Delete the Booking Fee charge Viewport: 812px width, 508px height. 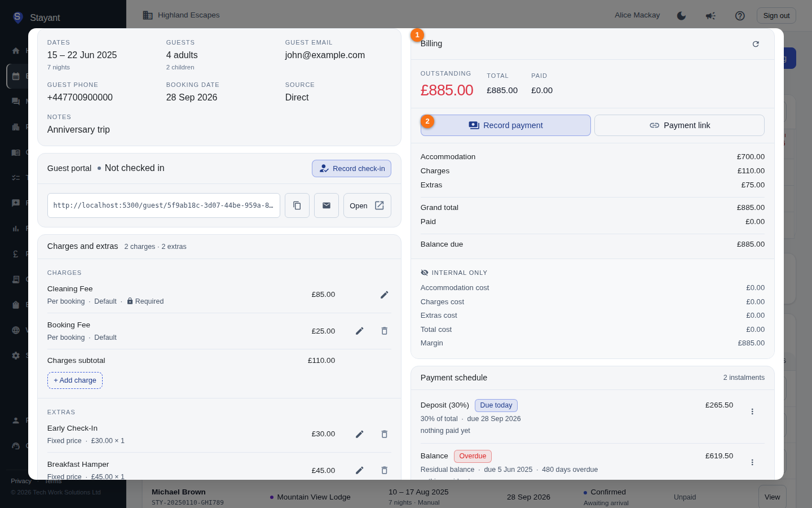tap(385, 331)
